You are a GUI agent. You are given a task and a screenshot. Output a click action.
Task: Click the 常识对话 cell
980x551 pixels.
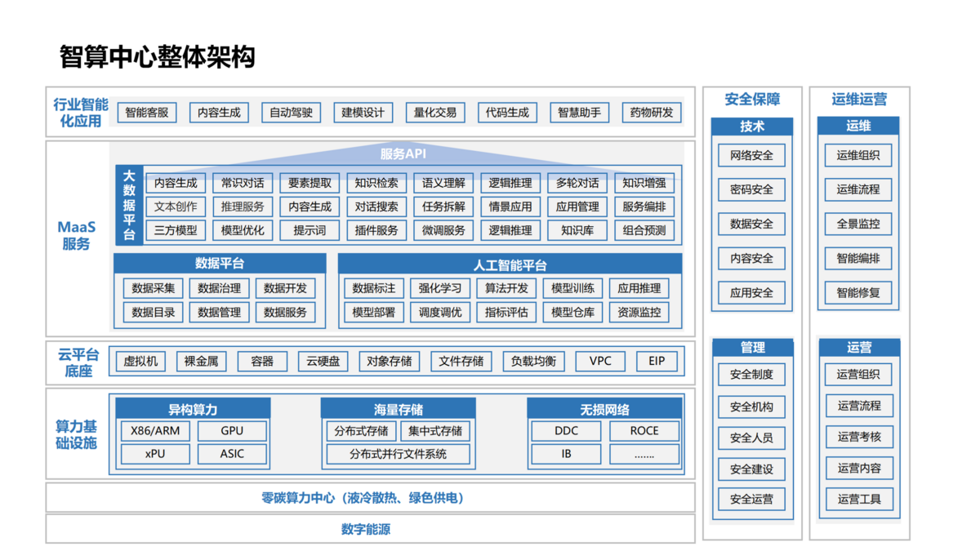click(243, 183)
